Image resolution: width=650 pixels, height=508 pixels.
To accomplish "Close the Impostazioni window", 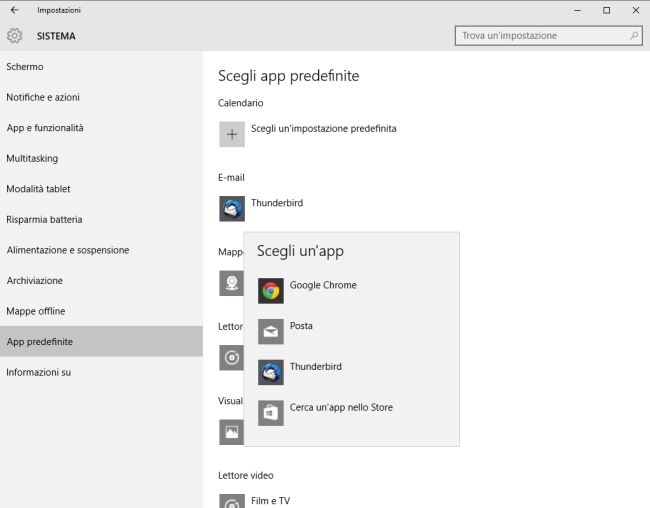I will coord(635,10).
